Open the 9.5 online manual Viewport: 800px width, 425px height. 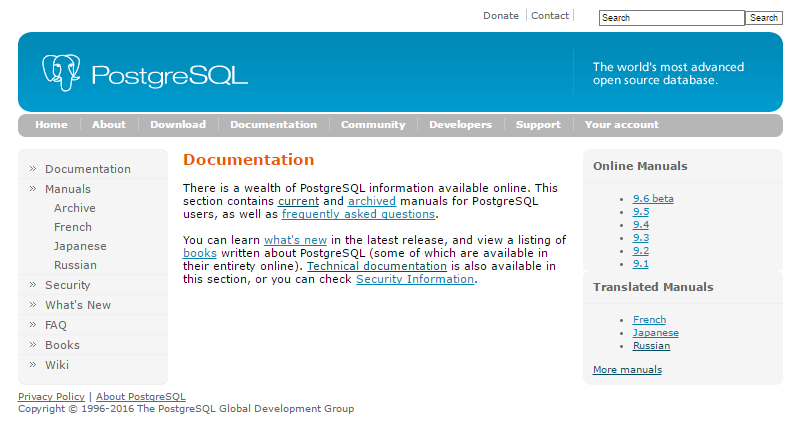tap(641, 212)
